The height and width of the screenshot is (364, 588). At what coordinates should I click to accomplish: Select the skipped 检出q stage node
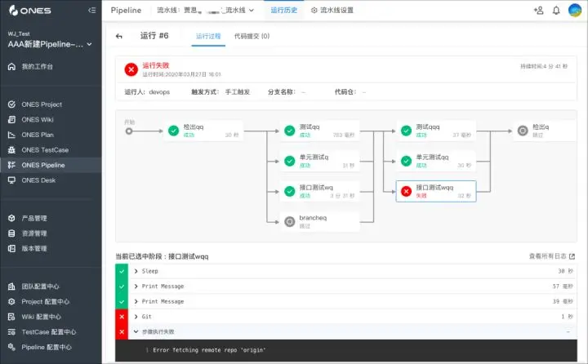[x=545, y=131]
